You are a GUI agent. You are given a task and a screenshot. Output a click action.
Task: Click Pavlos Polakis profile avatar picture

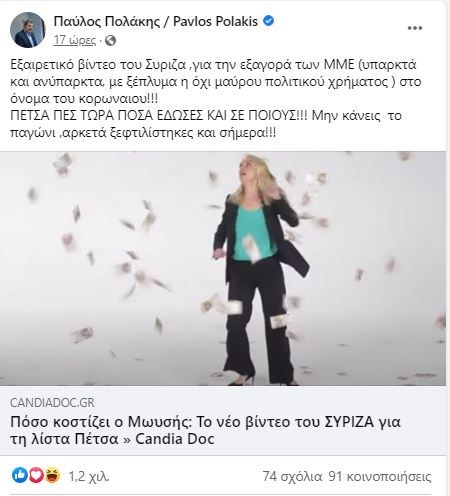[27, 30]
